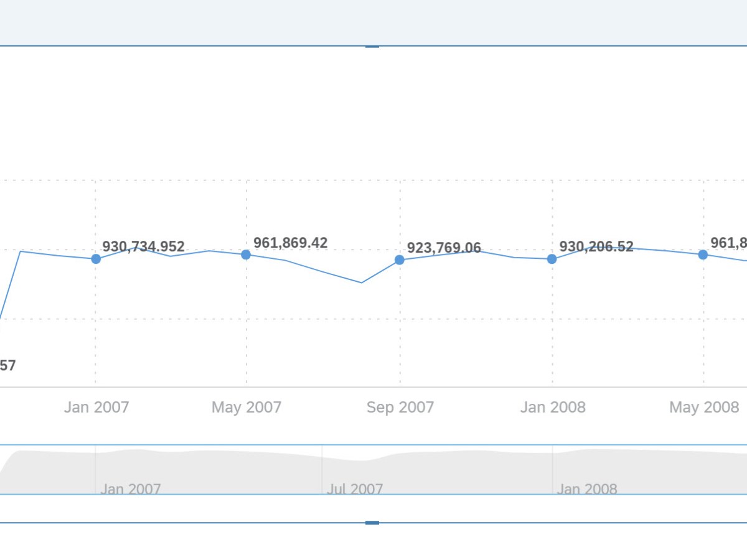Select the Sep 2007 x-axis label
Screen dimensions: 747x560
pos(400,408)
